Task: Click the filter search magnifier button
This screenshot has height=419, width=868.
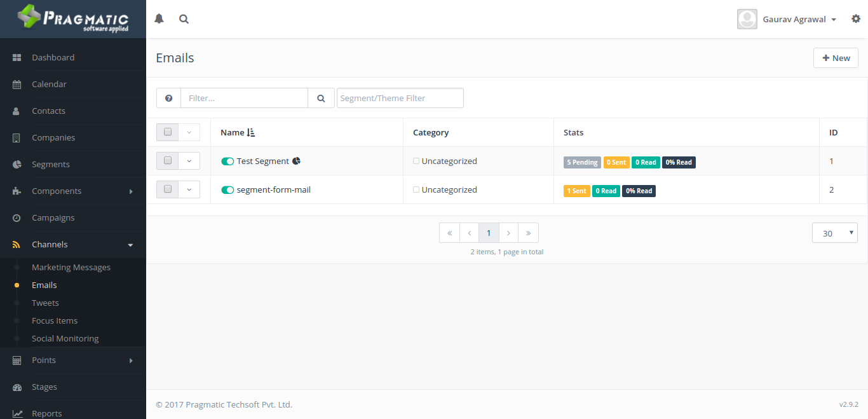Action: pos(321,98)
